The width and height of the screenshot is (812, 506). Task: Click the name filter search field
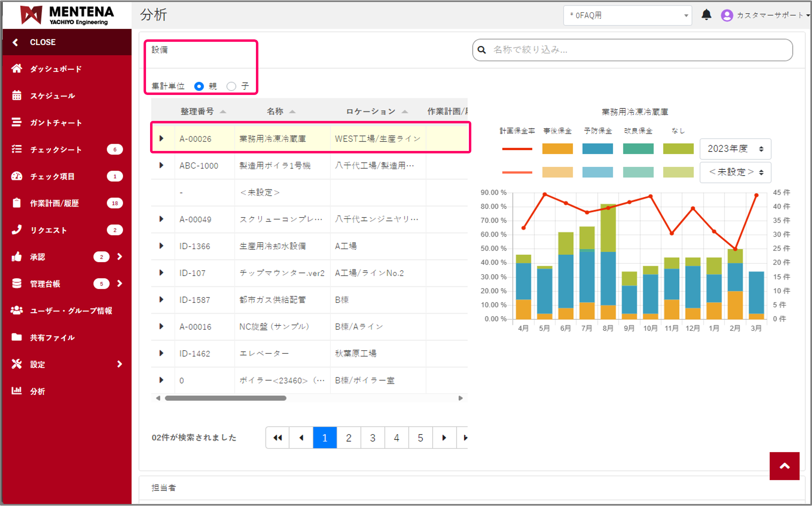point(633,50)
